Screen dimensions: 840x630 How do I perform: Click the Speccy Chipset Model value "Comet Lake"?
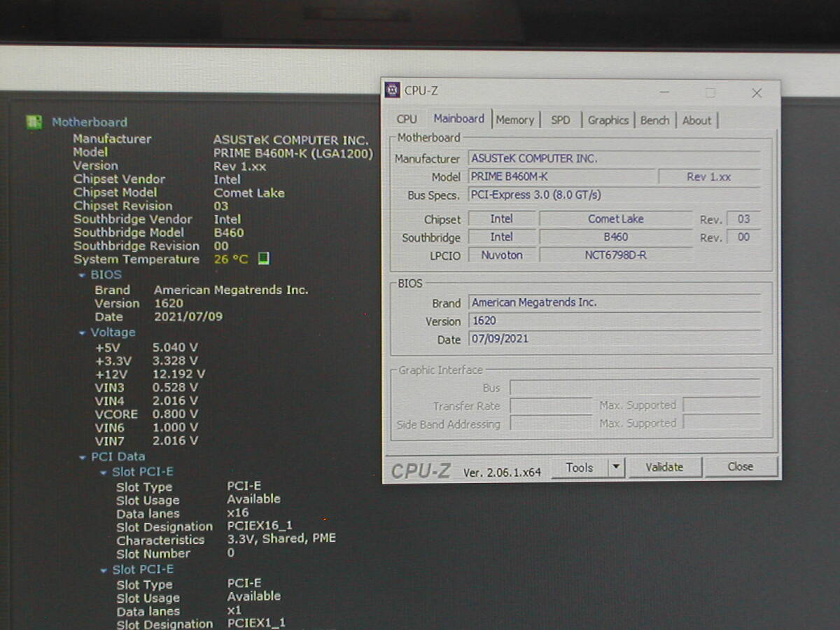[x=249, y=193]
